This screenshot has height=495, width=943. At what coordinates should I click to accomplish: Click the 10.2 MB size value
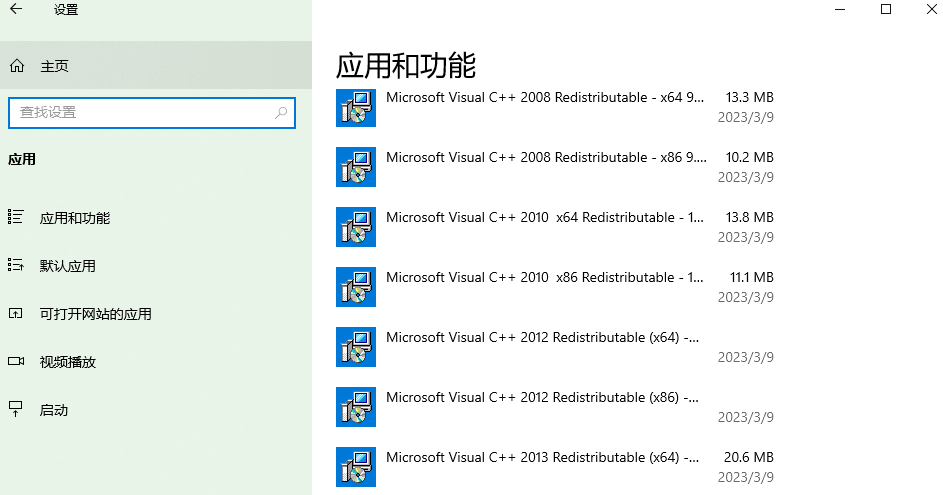tap(749, 158)
